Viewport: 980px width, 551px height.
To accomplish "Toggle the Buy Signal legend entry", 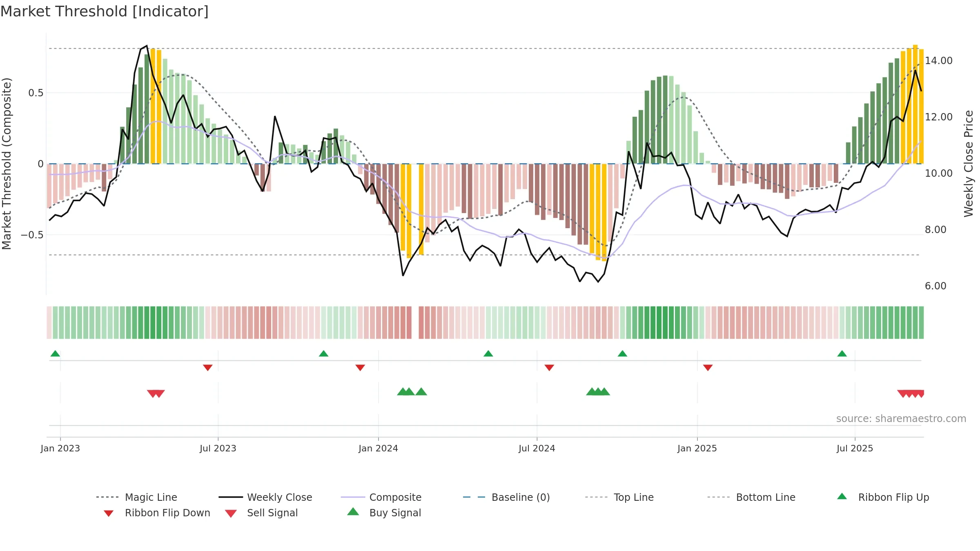I will [384, 513].
